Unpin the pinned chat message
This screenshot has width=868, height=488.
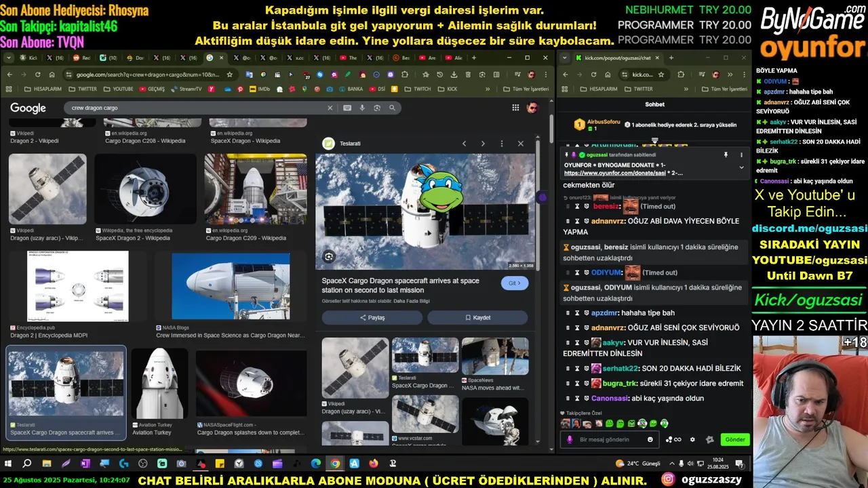[726, 155]
